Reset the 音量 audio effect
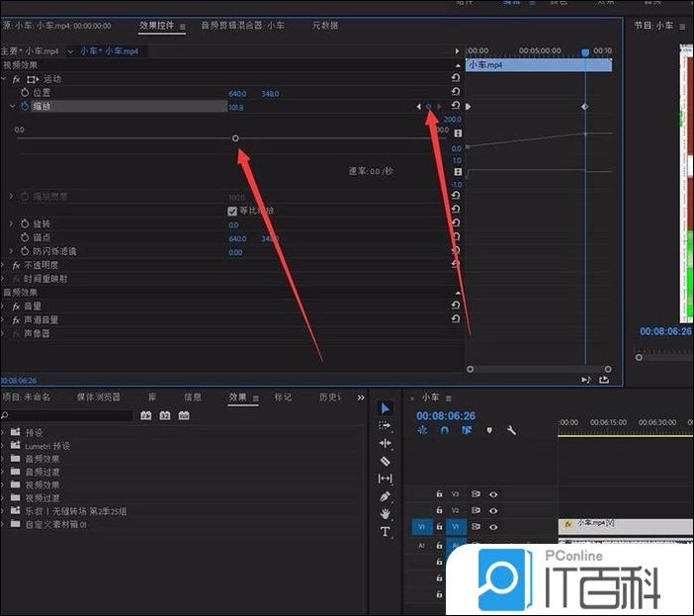 [456, 305]
